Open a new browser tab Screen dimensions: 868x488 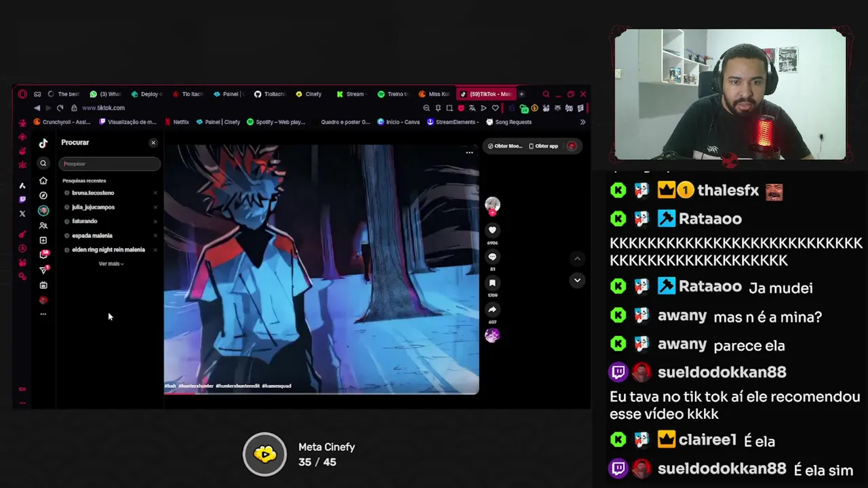click(521, 94)
